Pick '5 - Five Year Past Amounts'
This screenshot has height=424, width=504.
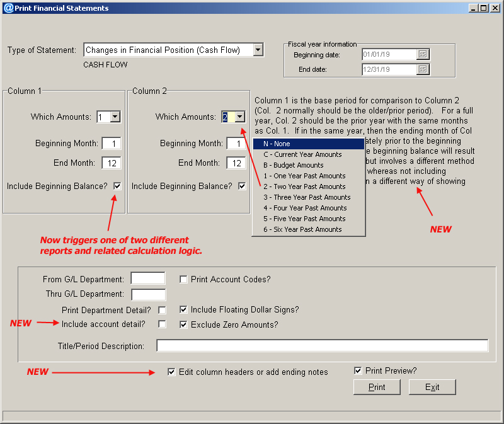[309, 219]
